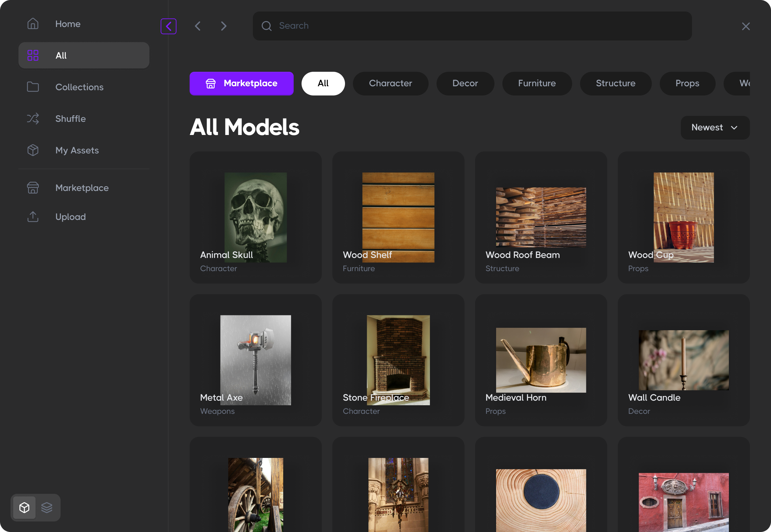Open the Wood Roof Beam thumbnail
Screen dimensions: 771x532
tap(541, 217)
